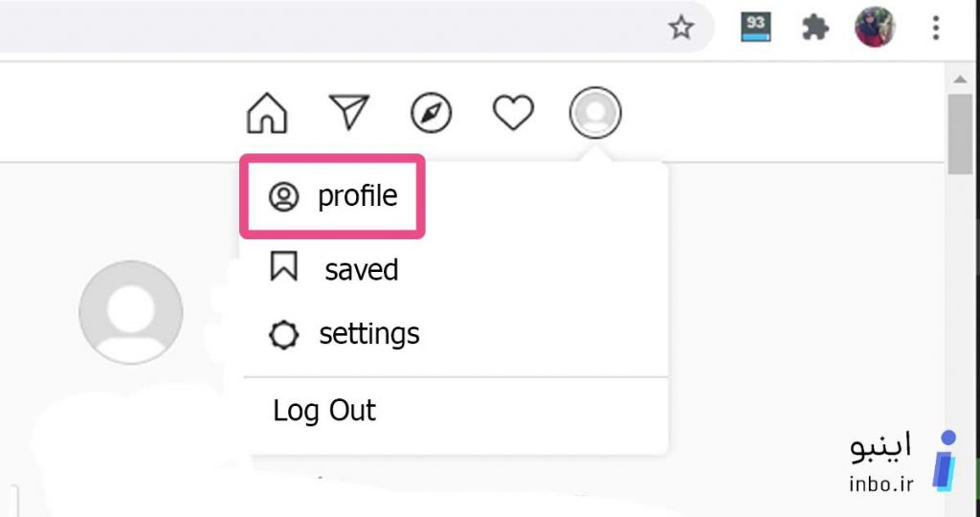Open the Chrome three-dot menu

click(x=936, y=28)
